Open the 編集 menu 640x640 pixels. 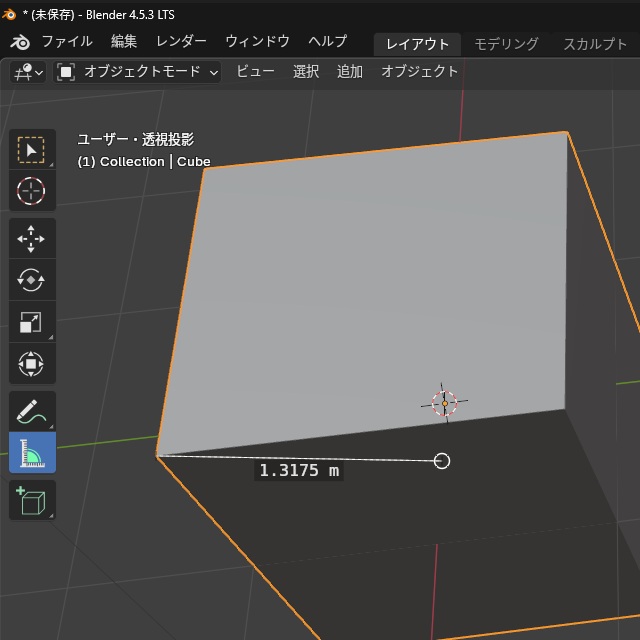pos(124,41)
